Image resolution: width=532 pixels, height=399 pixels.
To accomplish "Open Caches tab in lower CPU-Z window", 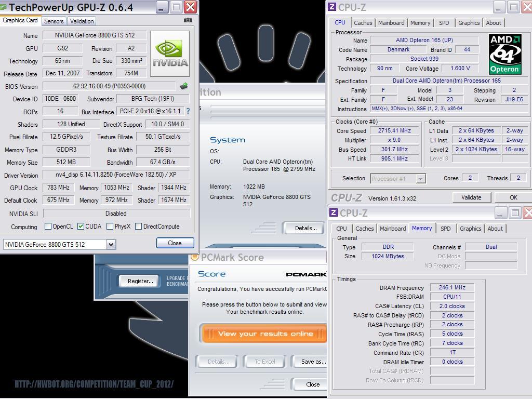I will pyautogui.click(x=364, y=229).
